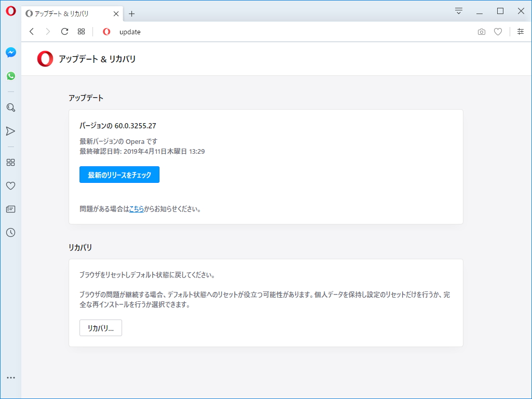
Task: Open My Flow from the sidebar
Action: tap(10, 131)
